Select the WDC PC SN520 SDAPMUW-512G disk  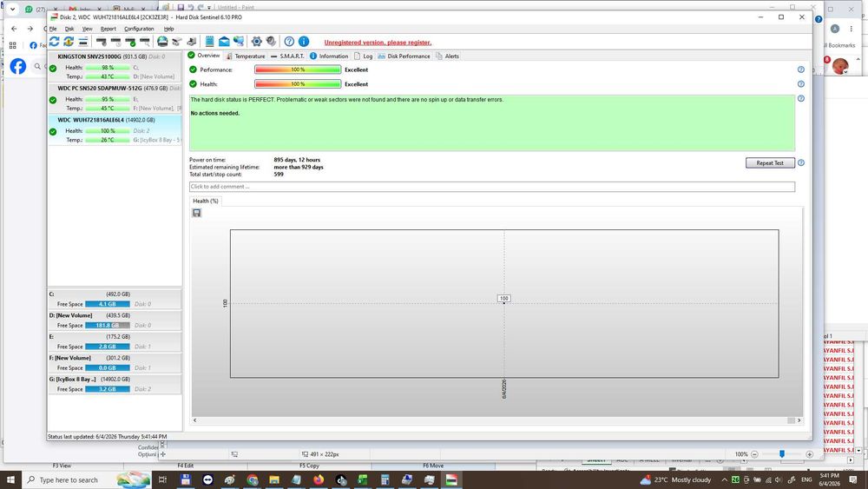[x=115, y=98]
